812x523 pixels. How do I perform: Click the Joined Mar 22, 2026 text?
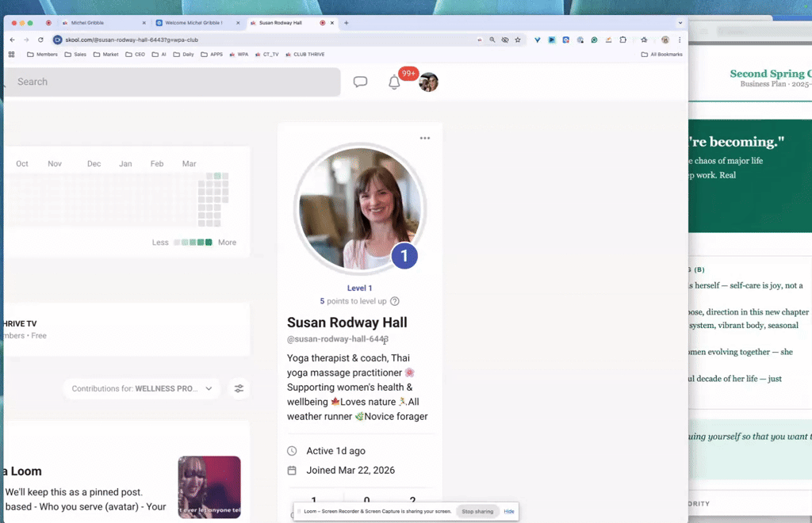(x=350, y=470)
